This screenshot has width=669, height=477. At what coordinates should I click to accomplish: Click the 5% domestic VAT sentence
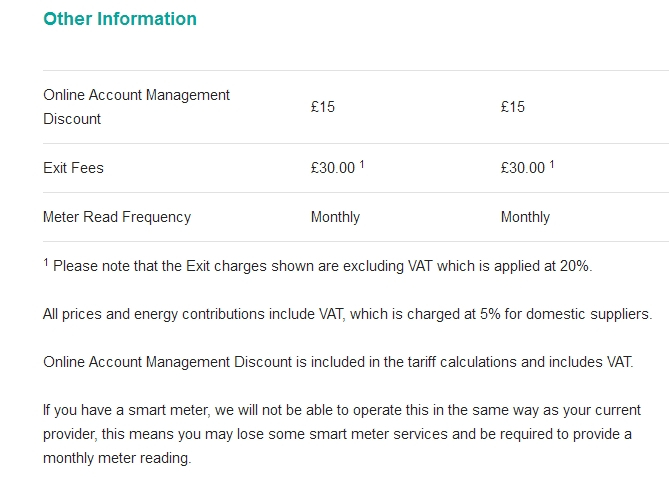(348, 314)
